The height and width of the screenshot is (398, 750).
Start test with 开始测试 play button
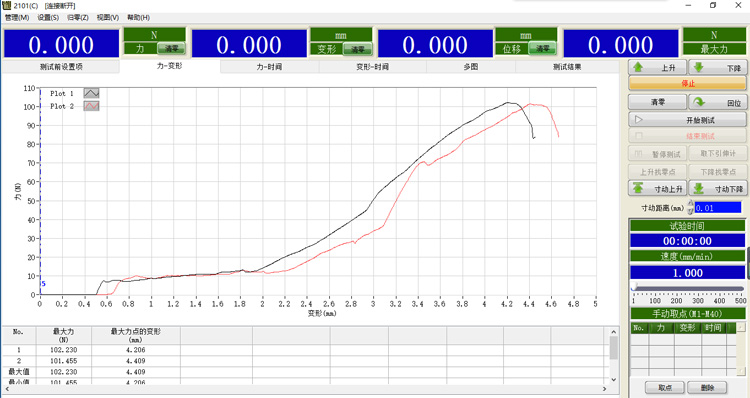tap(687, 120)
